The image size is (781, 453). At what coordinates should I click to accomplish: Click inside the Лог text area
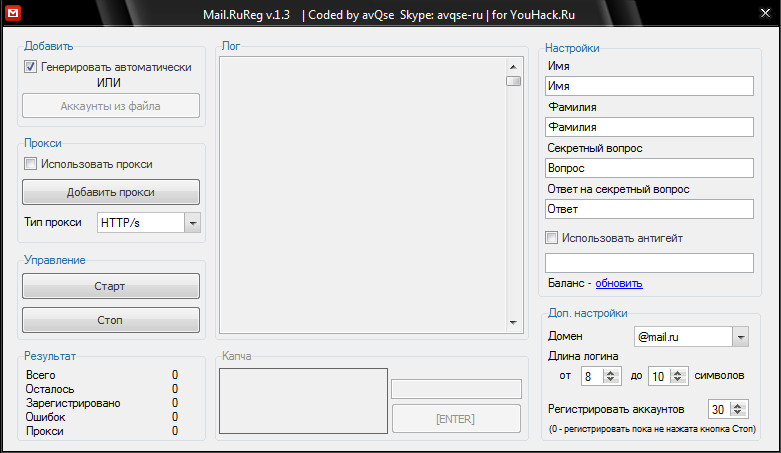pyautogui.click(x=363, y=195)
